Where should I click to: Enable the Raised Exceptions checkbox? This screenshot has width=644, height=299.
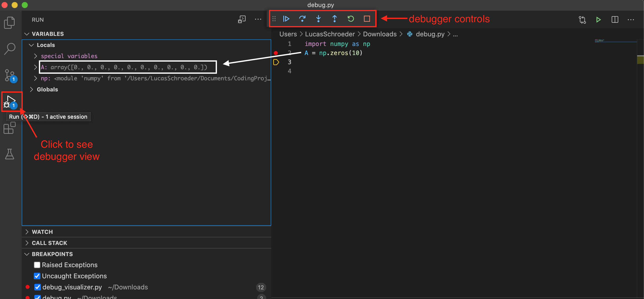coord(37,265)
